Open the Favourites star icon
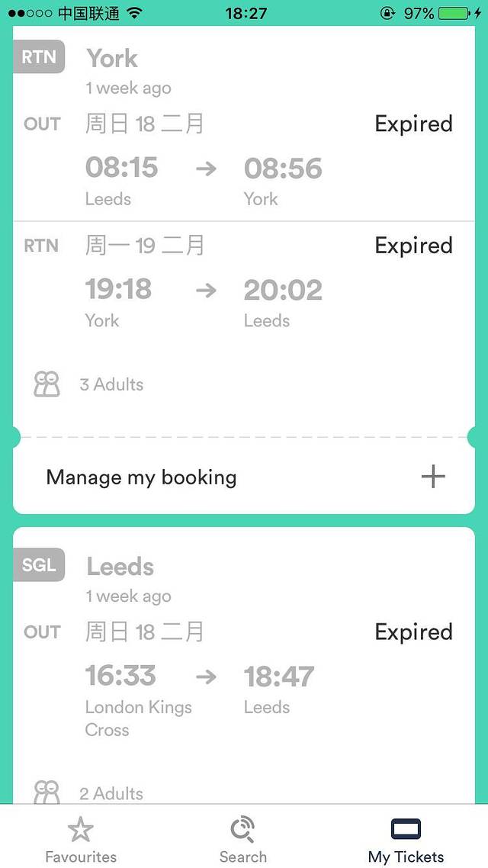This screenshot has height=868, width=488. [81, 829]
